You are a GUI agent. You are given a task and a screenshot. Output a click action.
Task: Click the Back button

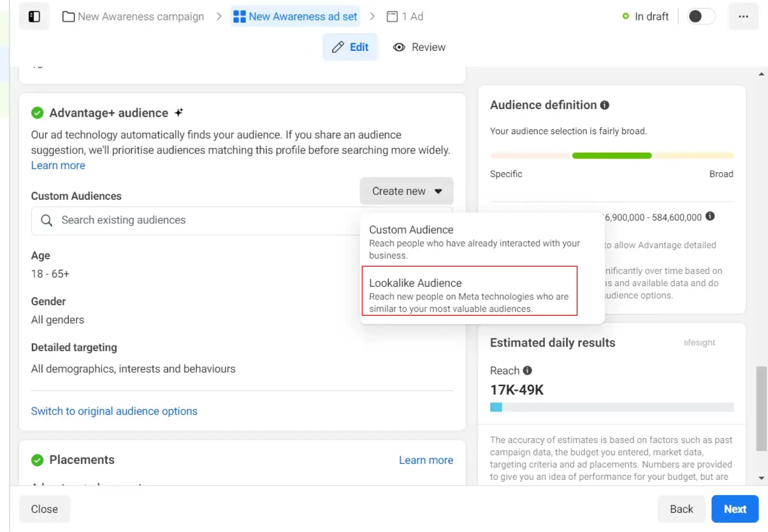pyautogui.click(x=681, y=509)
